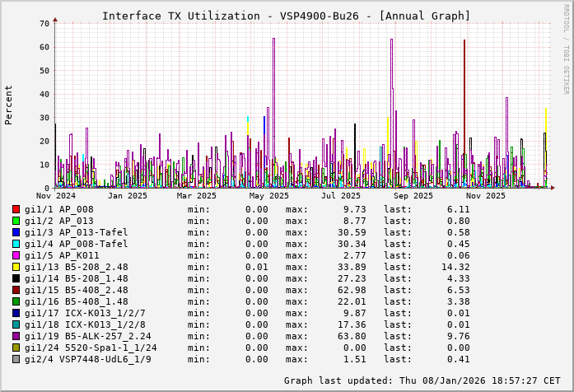Select the cyan gi1/4 AP_008-Tafel swatch
Image resolution: width=574 pixels, height=392 pixels.
[x=16, y=244]
